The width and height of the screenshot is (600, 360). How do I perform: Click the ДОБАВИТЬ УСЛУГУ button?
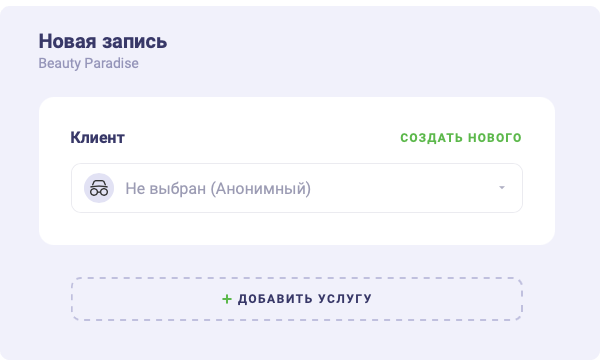(297, 299)
